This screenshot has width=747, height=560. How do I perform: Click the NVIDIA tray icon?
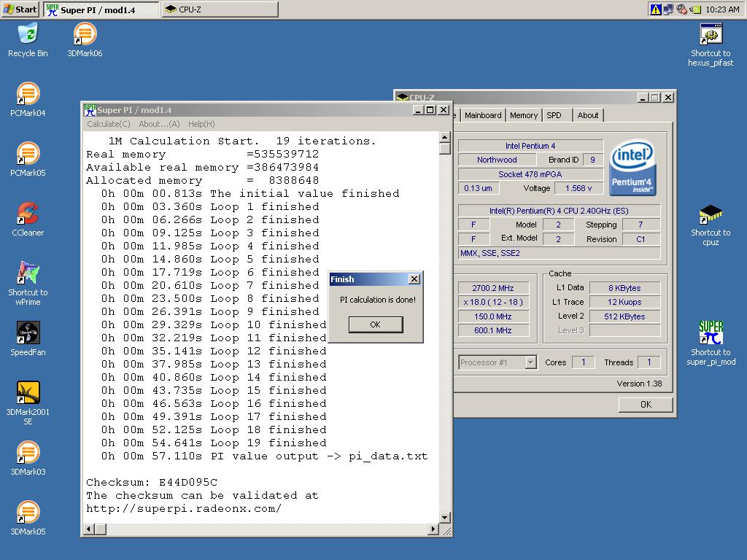[695, 9]
